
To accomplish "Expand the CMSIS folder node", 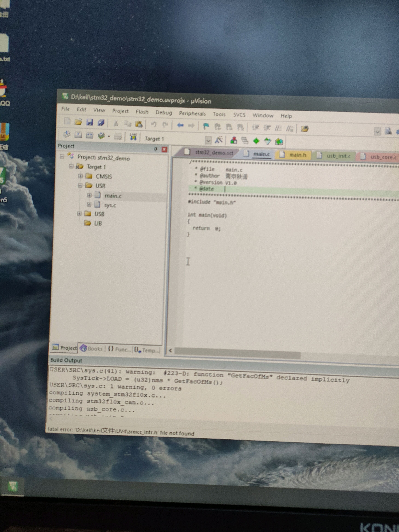I will point(80,176).
